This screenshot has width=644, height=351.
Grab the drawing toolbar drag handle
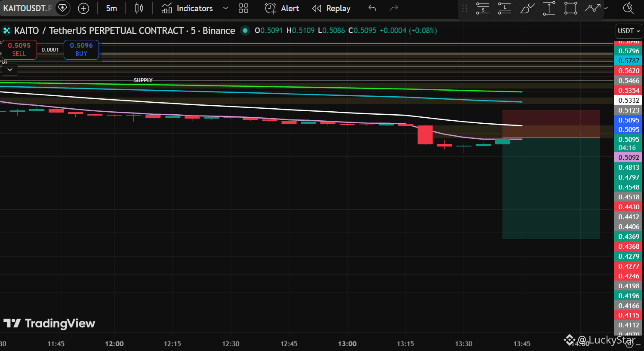(x=465, y=8)
